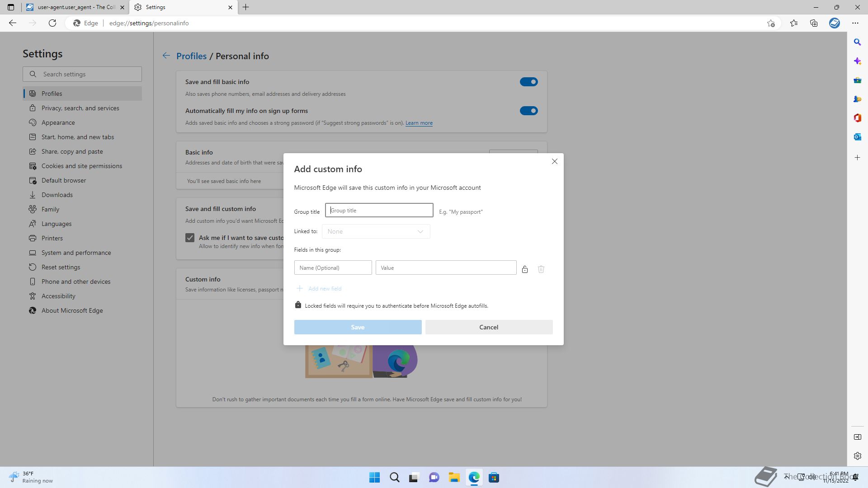Open the Linked to dropdown
868x488 pixels.
[376, 231]
